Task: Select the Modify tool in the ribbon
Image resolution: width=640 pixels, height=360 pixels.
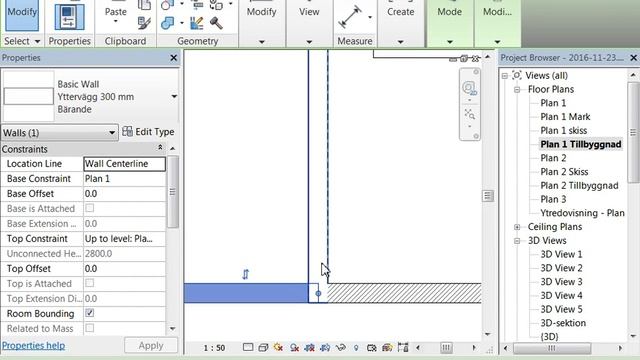Action: pos(22,16)
